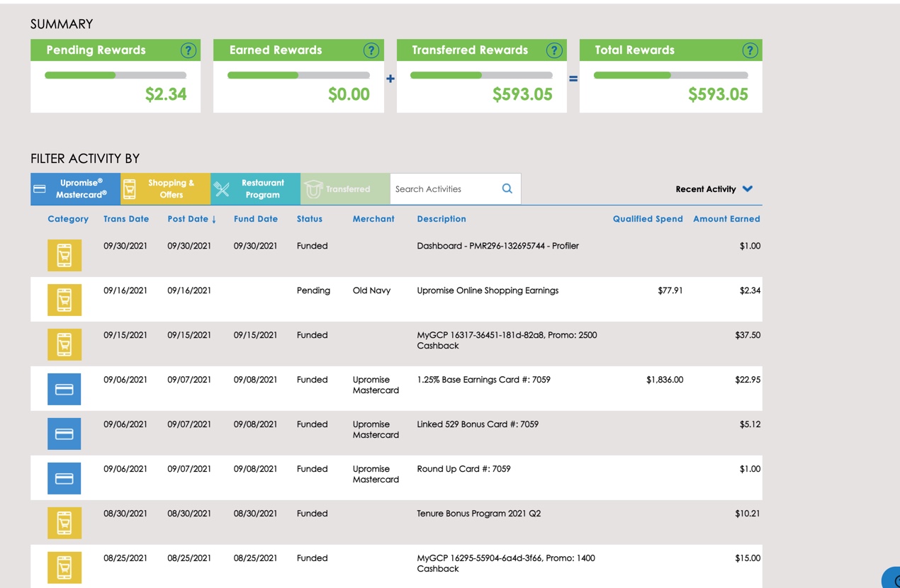The width and height of the screenshot is (900, 588).
Task: Click shopping icon on Old Navy row
Action: (64, 300)
